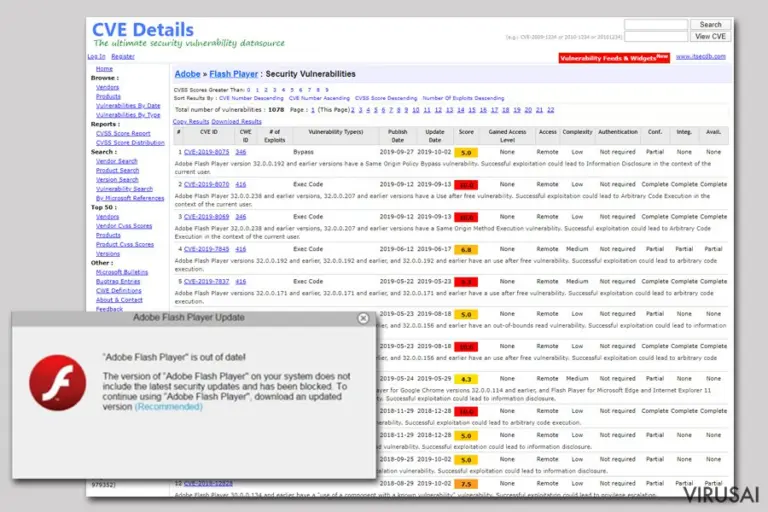The height and width of the screenshot is (512, 768).
Task: Click the 6.8 score badge for CVE-2019-7845
Action: 466,250
